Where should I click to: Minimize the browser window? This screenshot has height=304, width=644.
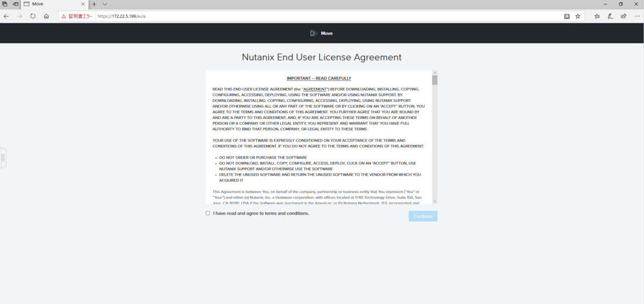click(x=606, y=4)
